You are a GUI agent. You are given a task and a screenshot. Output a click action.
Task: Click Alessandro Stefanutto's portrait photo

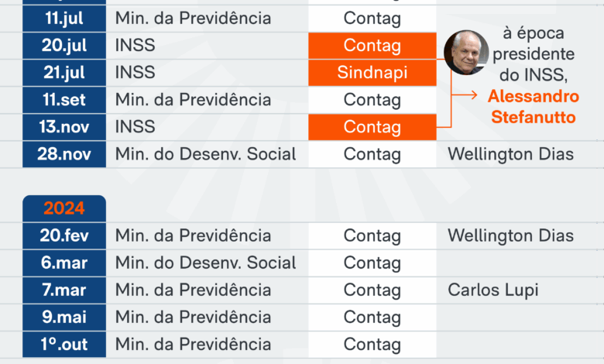click(x=466, y=53)
